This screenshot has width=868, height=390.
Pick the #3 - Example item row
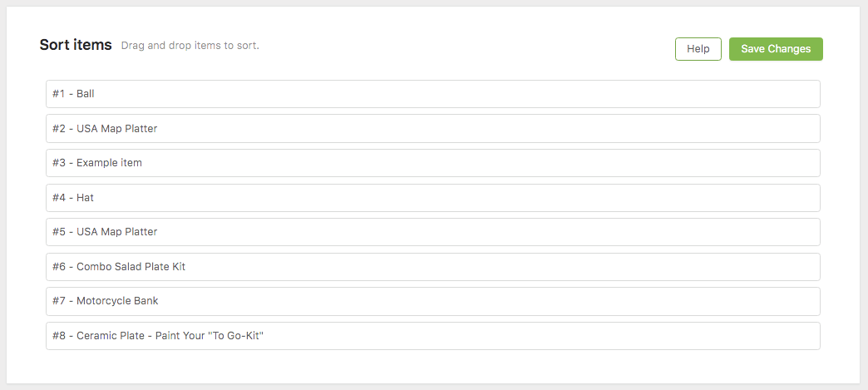click(x=433, y=163)
